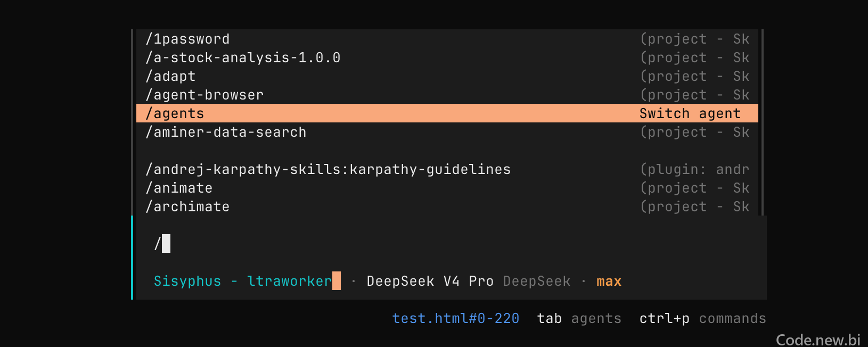The width and height of the screenshot is (868, 347).
Task: Select the /a-stock-analysis-1.0.0 command
Action: [447, 57]
